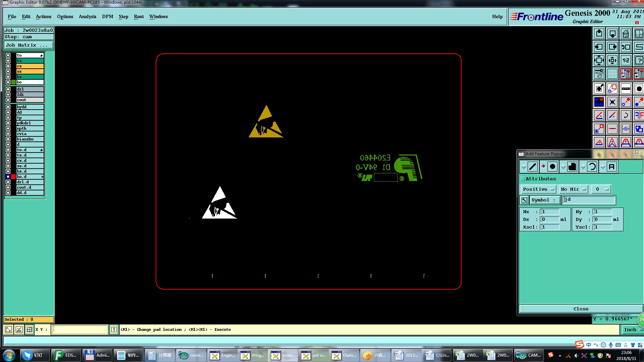Toggle the checkbox for layer rout
644x362 pixels.
point(8,100)
